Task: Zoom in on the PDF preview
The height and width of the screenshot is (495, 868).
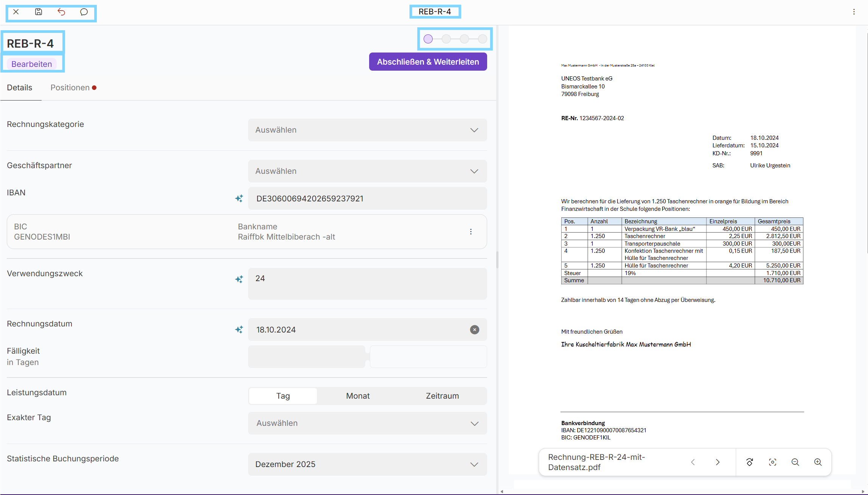Action: click(x=818, y=462)
